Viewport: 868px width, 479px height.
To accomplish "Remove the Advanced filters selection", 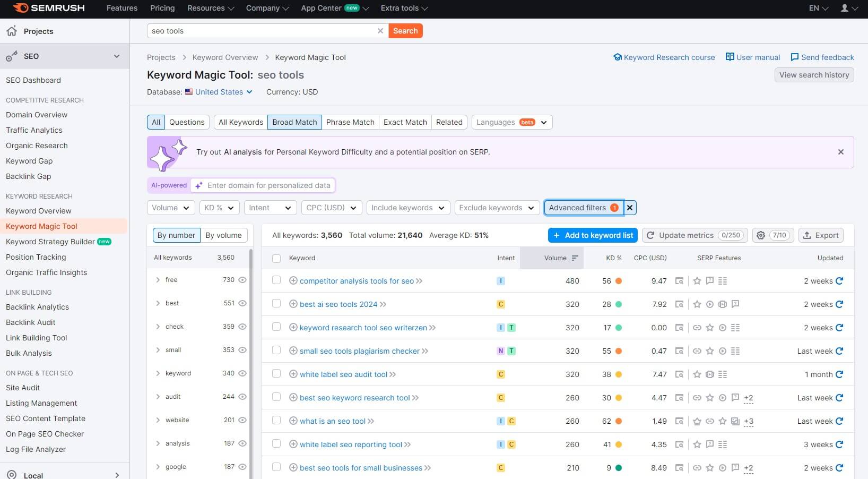I will pos(630,208).
